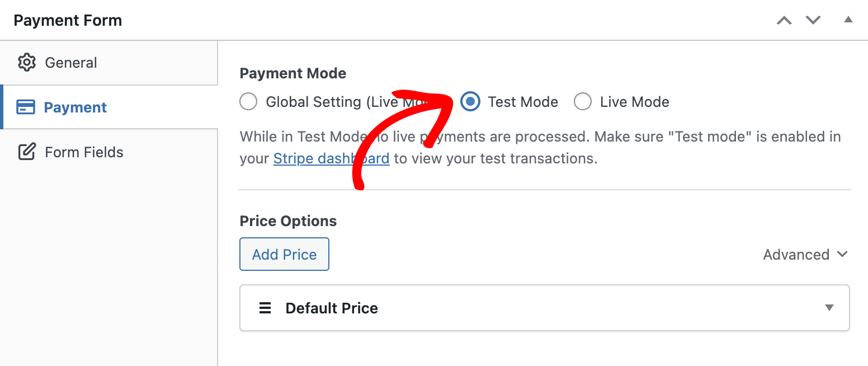868x366 pixels.
Task: Click the pencil icon beside Form Fields
Action: tap(26, 152)
